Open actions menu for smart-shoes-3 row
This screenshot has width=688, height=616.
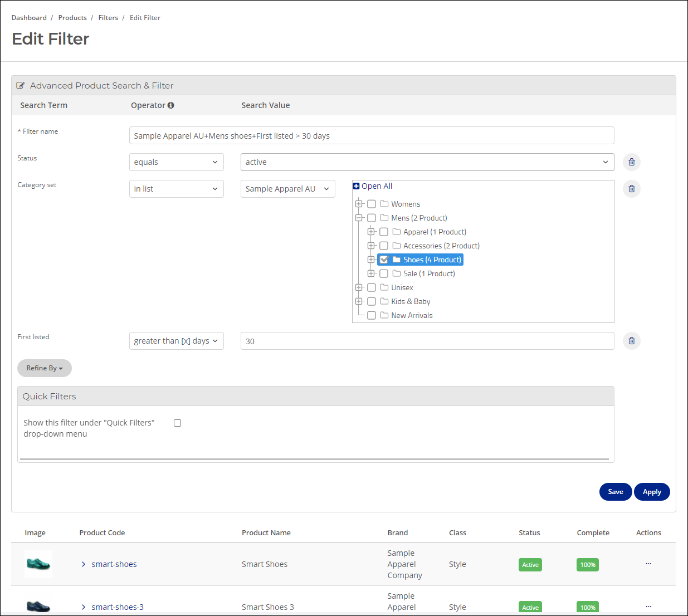click(648, 607)
